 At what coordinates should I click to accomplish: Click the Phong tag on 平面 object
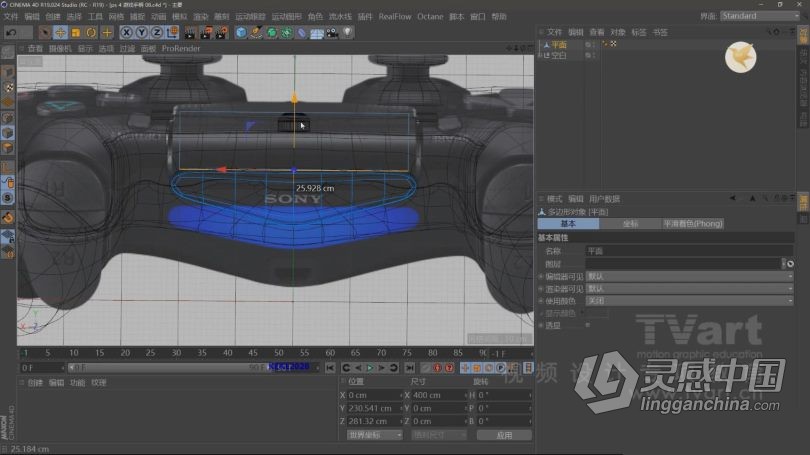tap(605, 44)
